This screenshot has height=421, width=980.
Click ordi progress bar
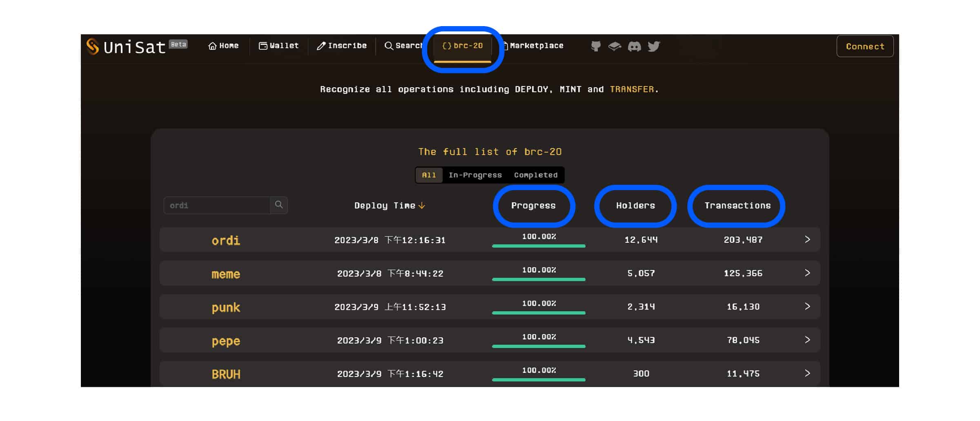tap(539, 246)
